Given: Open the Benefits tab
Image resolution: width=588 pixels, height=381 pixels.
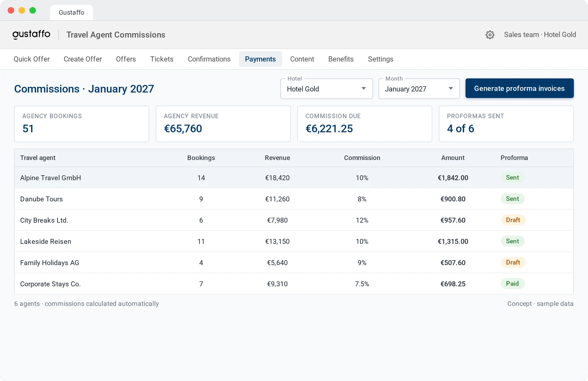Looking at the screenshot, I should tap(341, 59).
